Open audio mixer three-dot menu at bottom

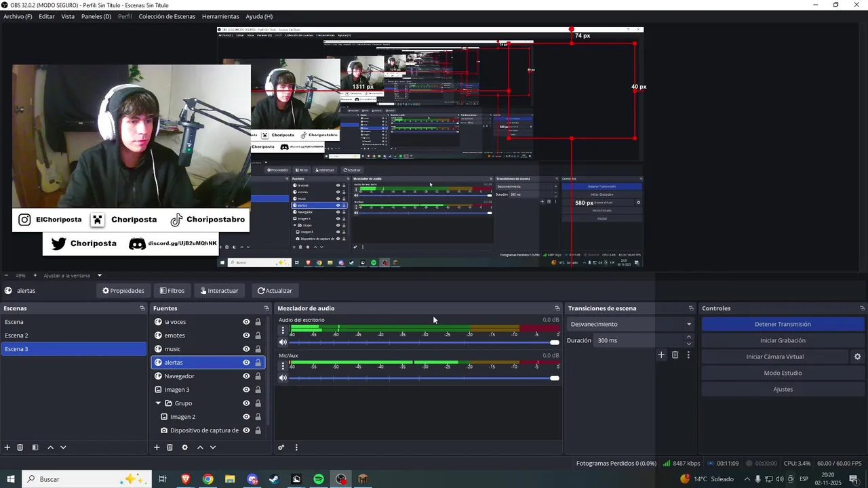[296, 447]
